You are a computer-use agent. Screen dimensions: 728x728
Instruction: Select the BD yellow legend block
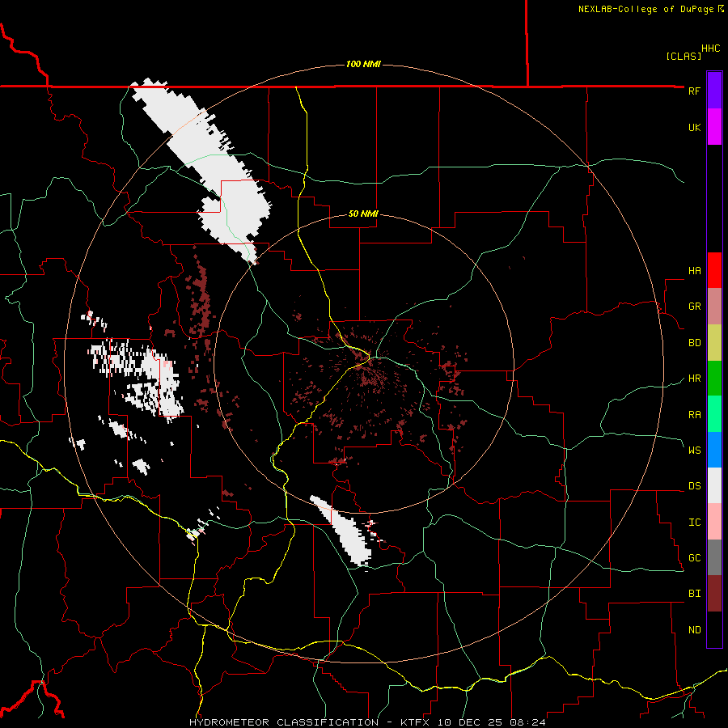pyautogui.click(x=714, y=343)
